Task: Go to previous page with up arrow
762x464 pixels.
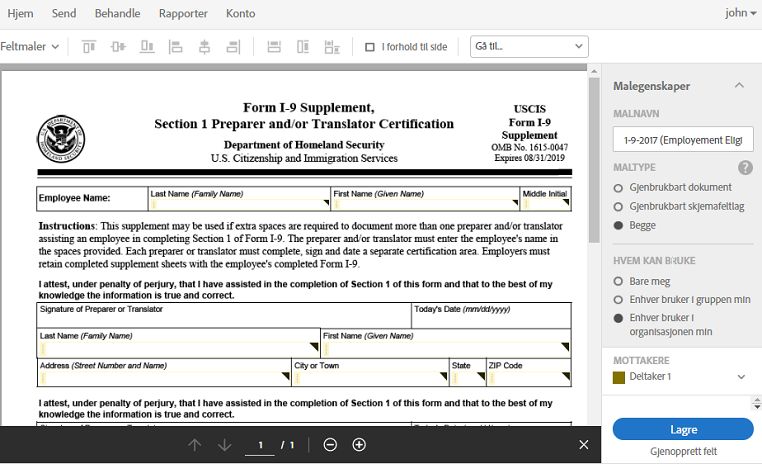Action: [194, 445]
